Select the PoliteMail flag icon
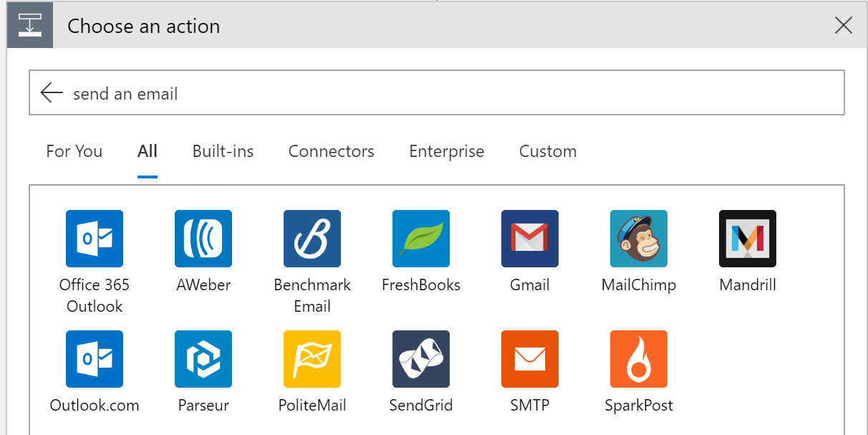868x435 pixels. (x=312, y=359)
